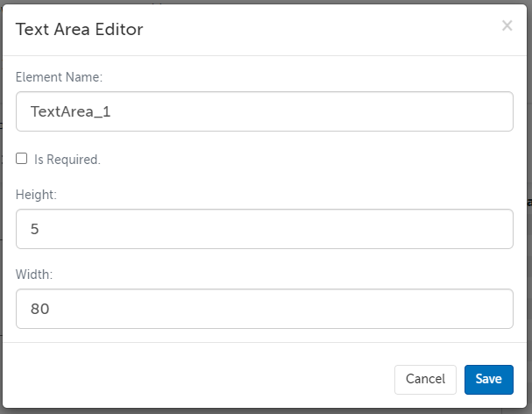The width and height of the screenshot is (532, 414).
Task: Click empty space right of TextArea_1 text
Action: point(351,111)
